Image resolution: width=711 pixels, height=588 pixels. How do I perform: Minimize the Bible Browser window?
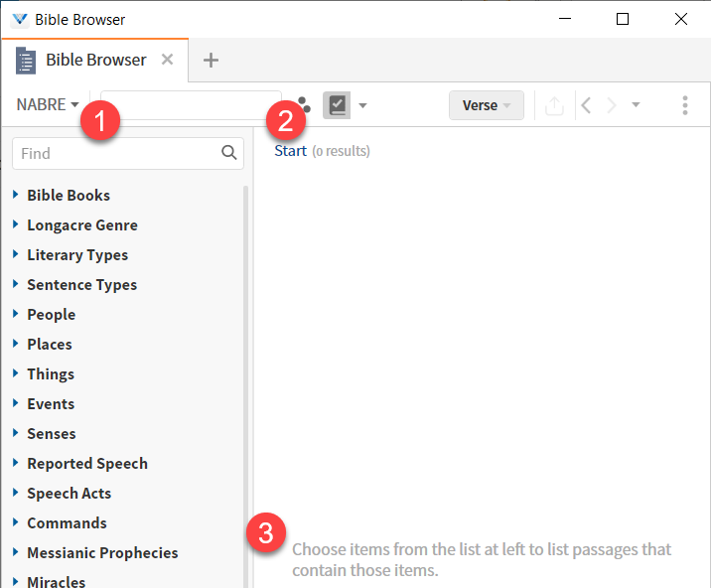pyautogui.click(x=565, y=19)
